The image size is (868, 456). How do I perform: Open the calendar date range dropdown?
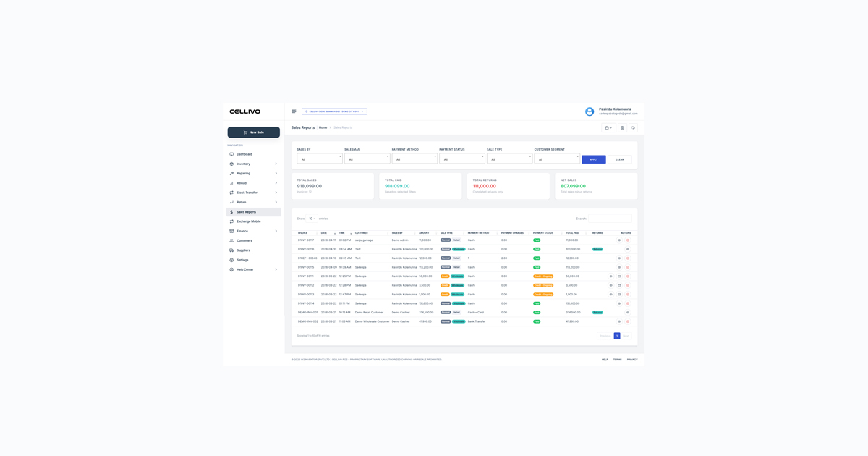608,128
